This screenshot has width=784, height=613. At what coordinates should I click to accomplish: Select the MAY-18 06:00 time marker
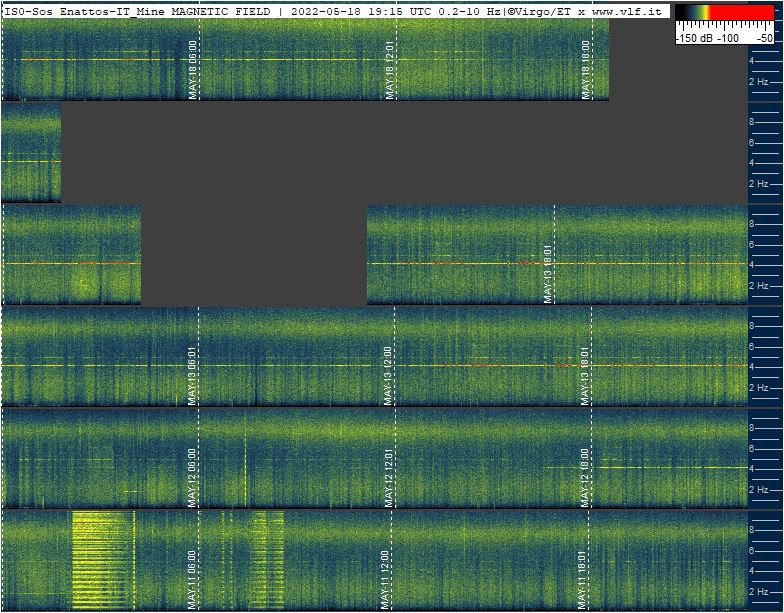pyautogui.click(x=192, y=70)
